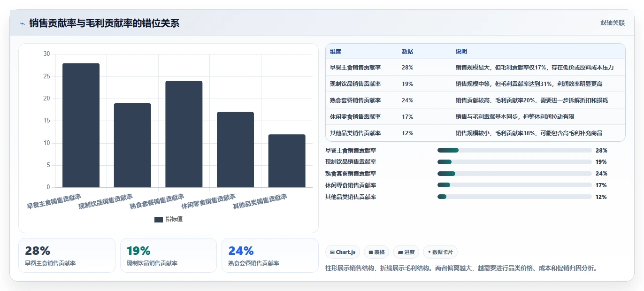Click the x-axis label 熟食套餐销售贡献率
Screen dimensions: 644x291
tap(157, 201)
